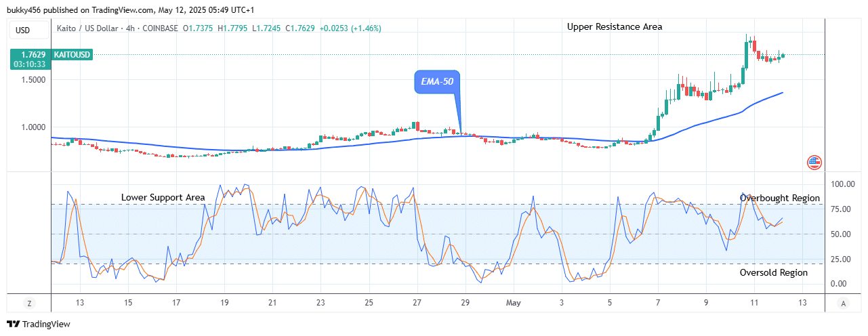Viewport: 868px width, 336px height.
Task: Click the EMA-50 callout label
Action: (x=437, y=82)
